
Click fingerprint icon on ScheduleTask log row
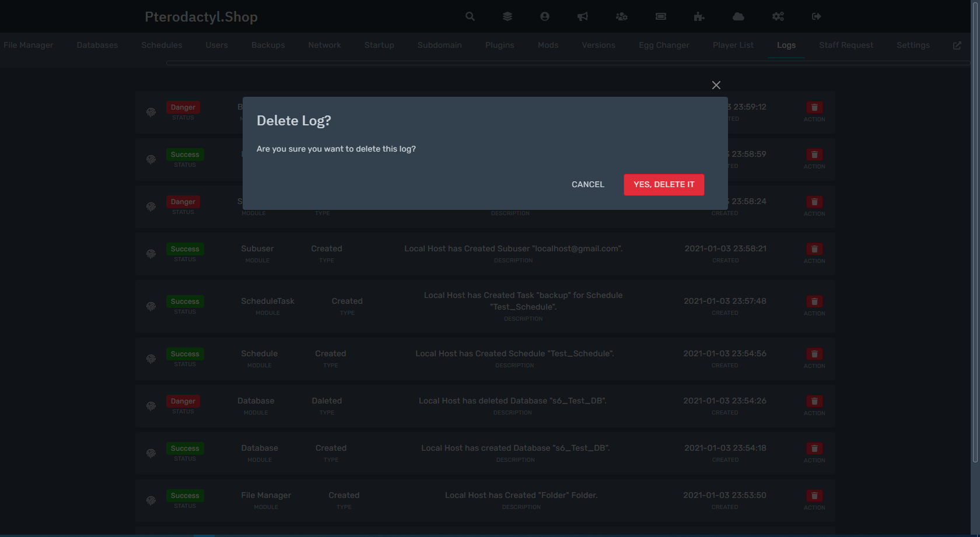coord(151,306)
